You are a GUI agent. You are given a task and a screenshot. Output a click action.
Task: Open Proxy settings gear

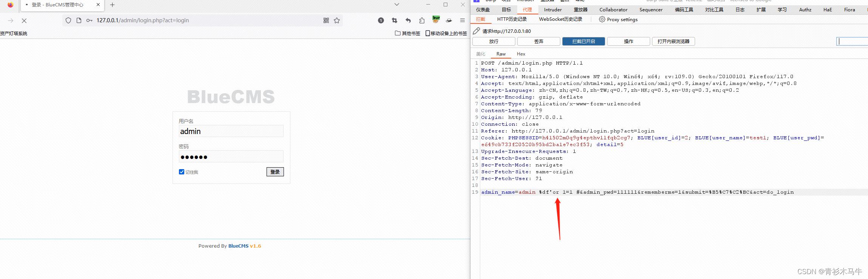(x=618, y=19)
